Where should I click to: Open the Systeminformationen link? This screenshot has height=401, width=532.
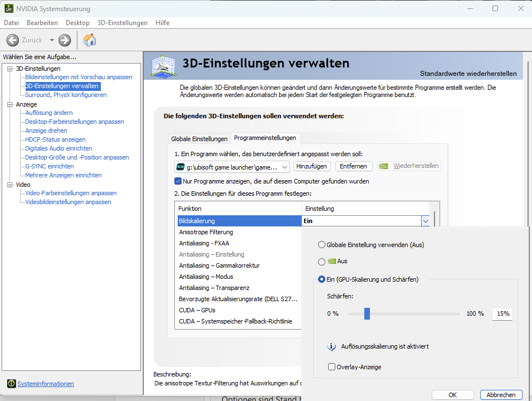click(x=46, y=384)
